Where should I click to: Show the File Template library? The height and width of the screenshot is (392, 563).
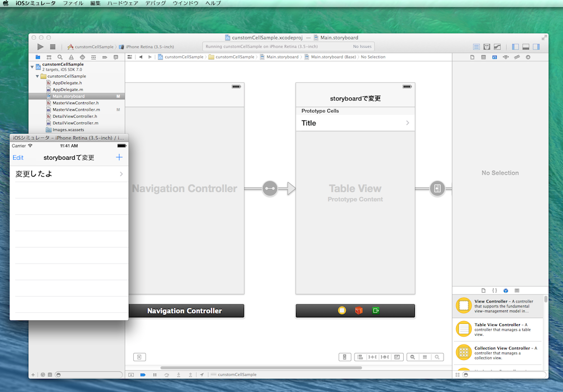click(483, 290)
